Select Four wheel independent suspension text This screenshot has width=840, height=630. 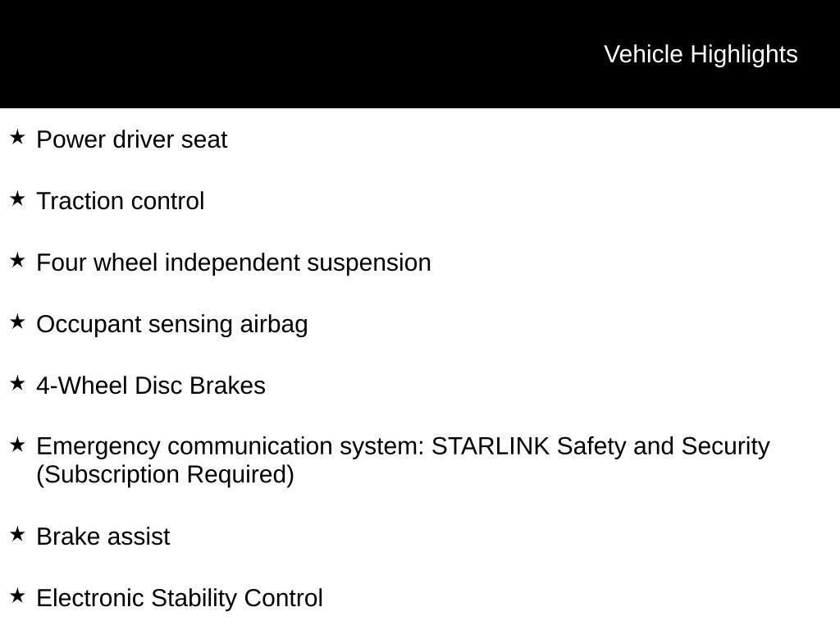[234, 262]
